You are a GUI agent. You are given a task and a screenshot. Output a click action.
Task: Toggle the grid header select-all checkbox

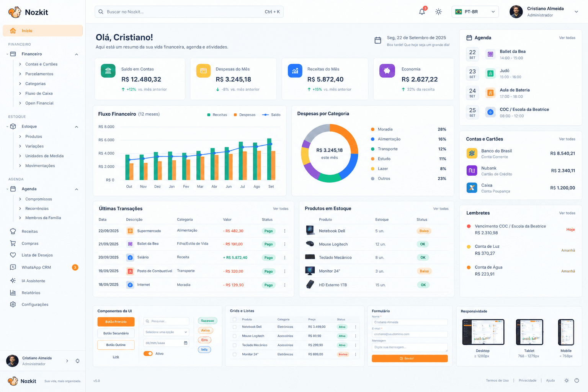(235, 319)
